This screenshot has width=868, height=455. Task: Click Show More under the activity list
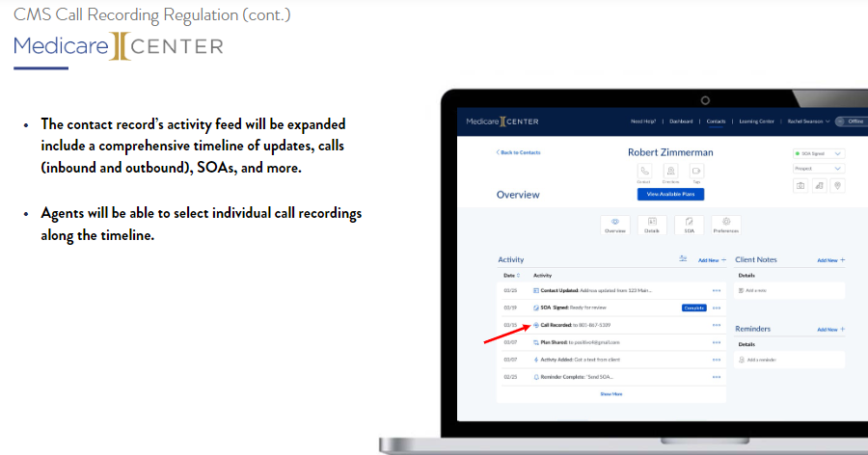coord(611,393)
